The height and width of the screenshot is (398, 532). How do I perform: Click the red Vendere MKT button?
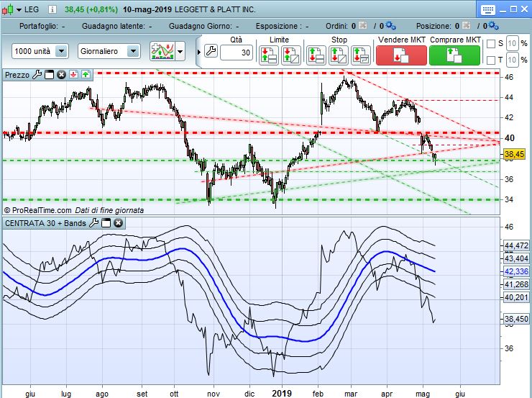point(401,55)
